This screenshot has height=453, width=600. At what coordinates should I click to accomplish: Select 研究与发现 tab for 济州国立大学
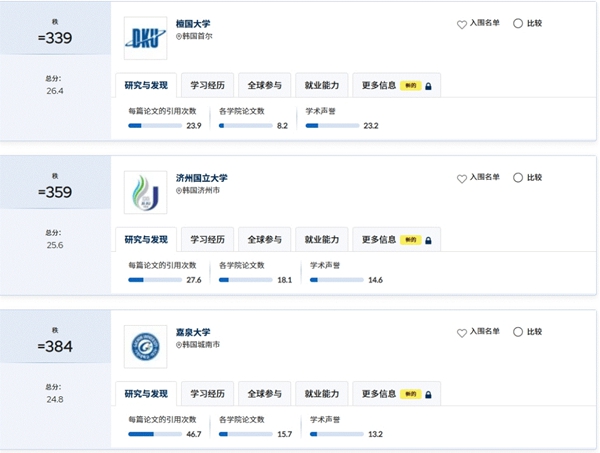coord(146,240)
